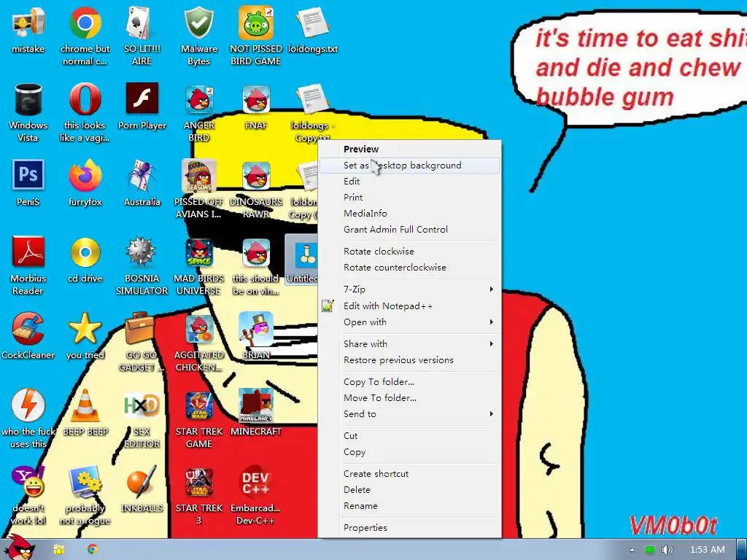Select the 'GO GO GADGET' briefcase icon
The image size is (747, 560).
141,342
